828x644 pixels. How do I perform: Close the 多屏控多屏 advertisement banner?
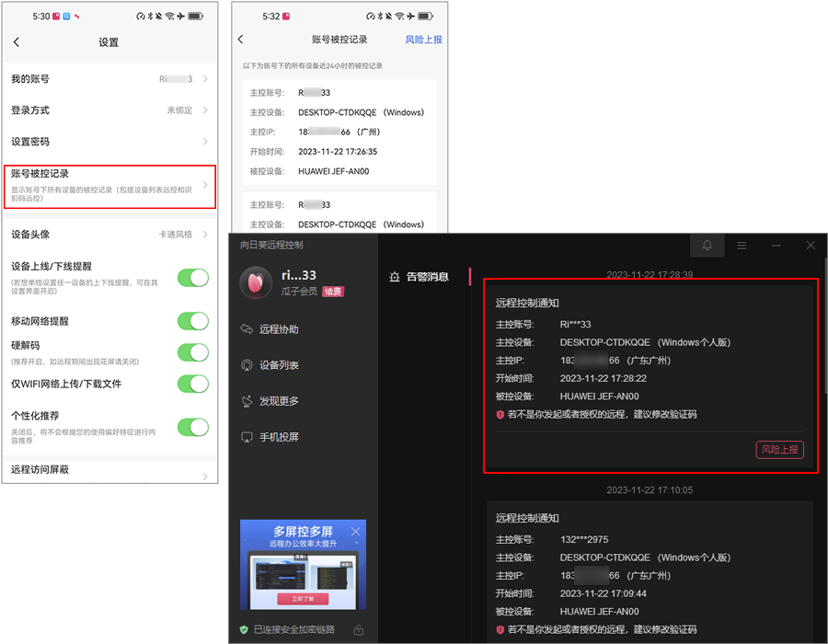pyautogui.click(x=356, y=531)
